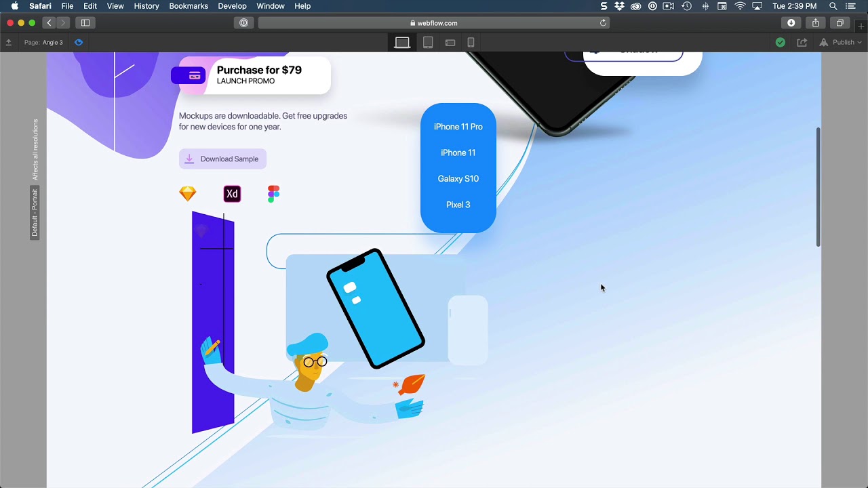Click the Dropbox menu bar icon

click(x=619, y=6)
